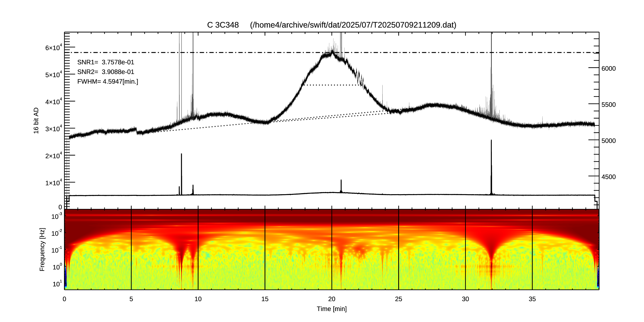Click the right-axis tick label 4500
The image size is (644, 322).
[x=609, y=177]
